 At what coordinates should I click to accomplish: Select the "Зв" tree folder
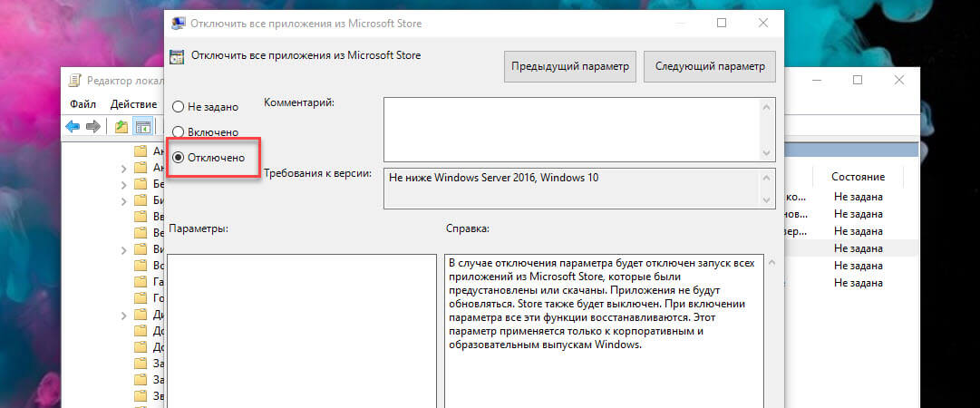pyautogui.click(x=150, y=395)
